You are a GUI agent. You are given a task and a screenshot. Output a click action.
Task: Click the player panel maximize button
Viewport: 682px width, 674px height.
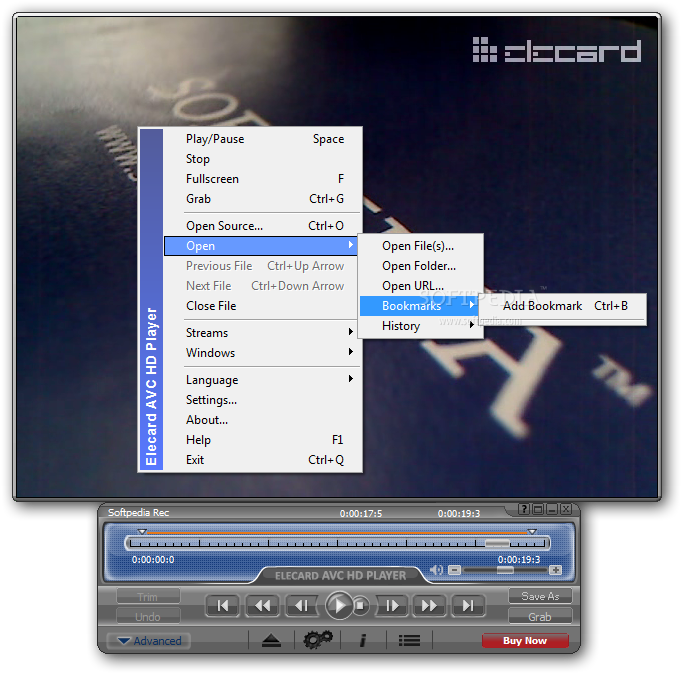click(538, 509)
